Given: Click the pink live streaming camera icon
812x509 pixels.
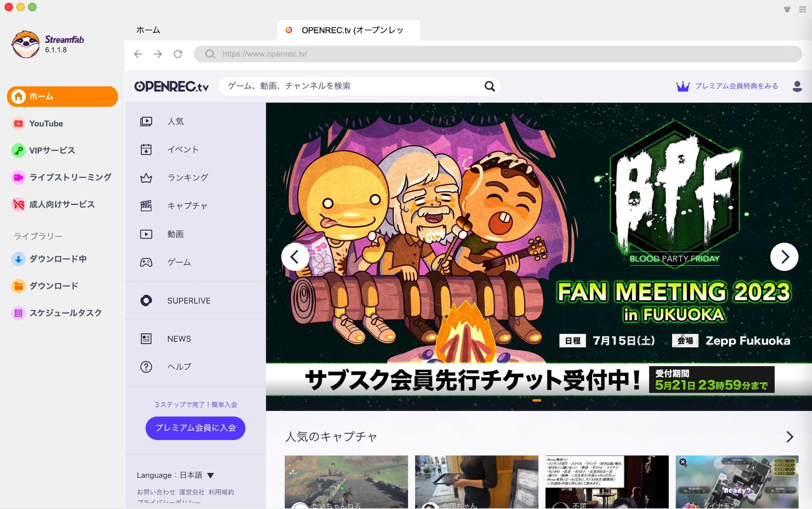Looking at the screenshot, I should [x=18, y=177].
